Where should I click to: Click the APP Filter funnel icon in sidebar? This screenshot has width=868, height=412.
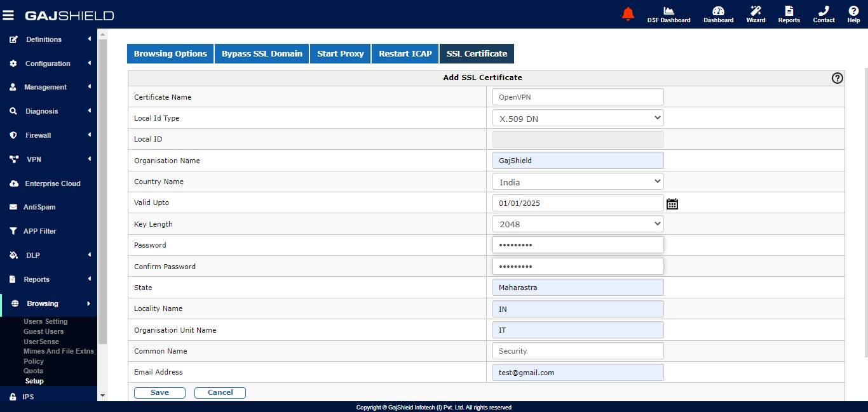pyautogui.click(x=13, y=231)
